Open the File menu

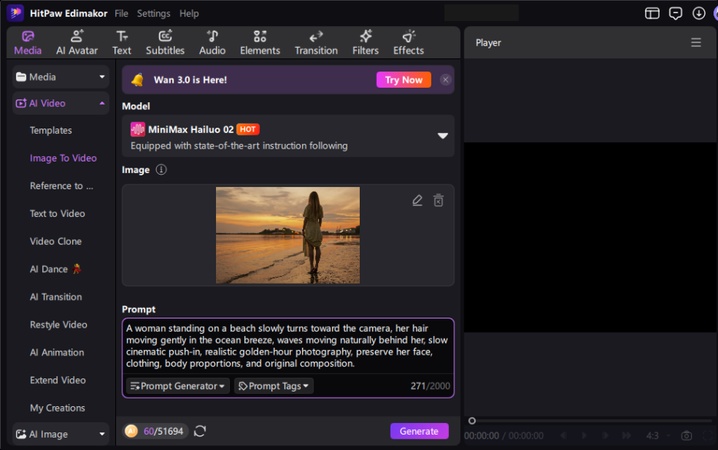(121, 14)
